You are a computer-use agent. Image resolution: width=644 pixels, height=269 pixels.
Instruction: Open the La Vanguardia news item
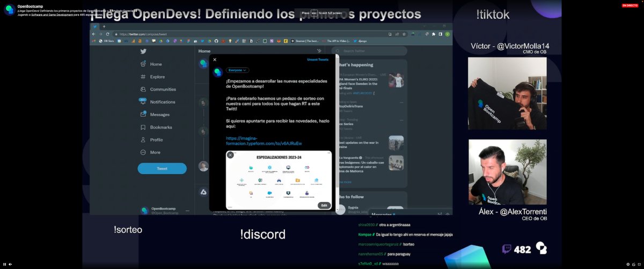tap(371, 163)
